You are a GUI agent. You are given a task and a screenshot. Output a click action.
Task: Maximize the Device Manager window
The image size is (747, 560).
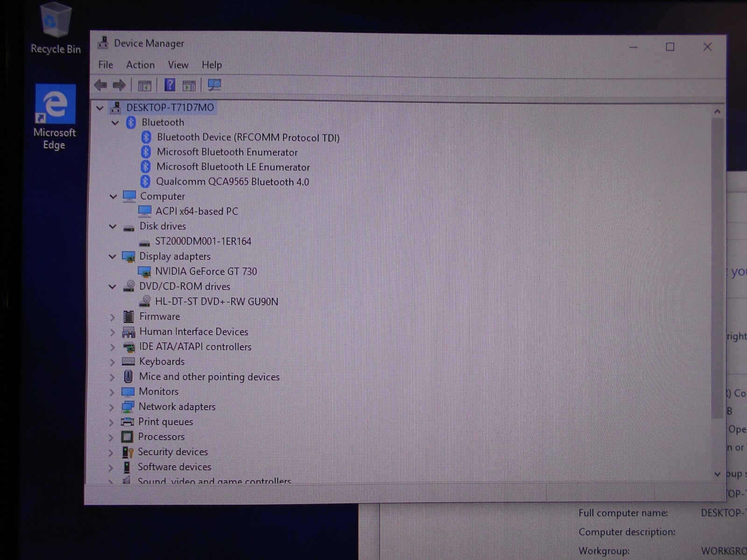pyautogui.click(x=670, y=47)
